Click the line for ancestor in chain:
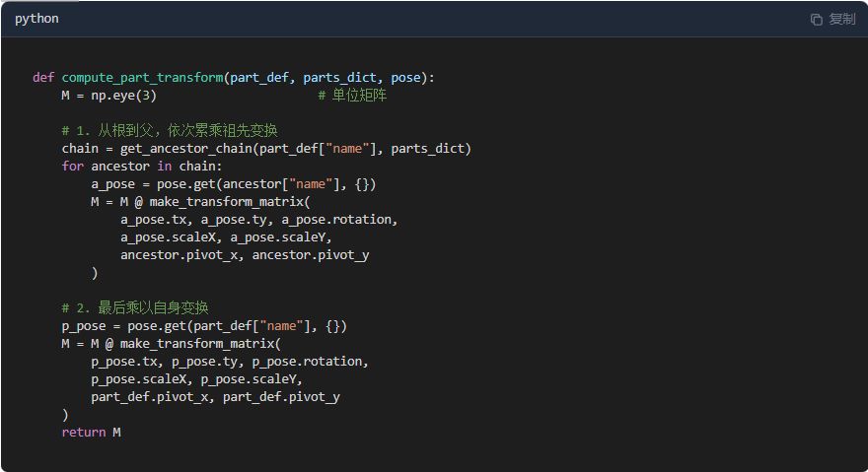Viewport: 868px width, 472px height. click(142, 166)
